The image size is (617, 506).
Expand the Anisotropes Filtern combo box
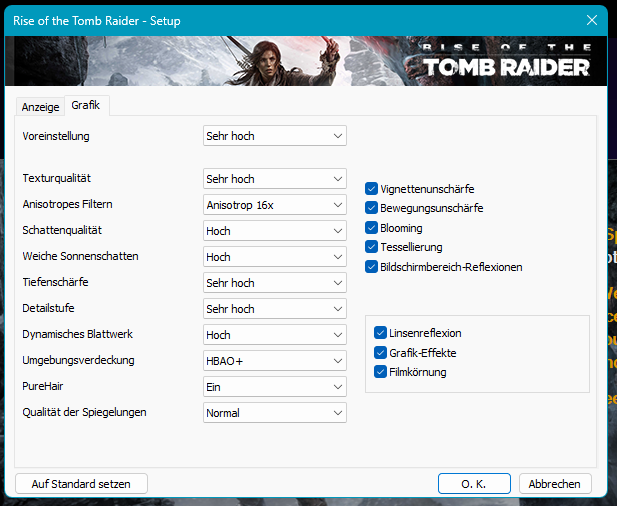(x=275, y=205)
